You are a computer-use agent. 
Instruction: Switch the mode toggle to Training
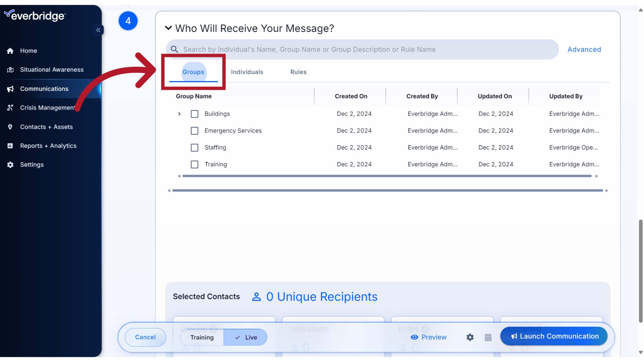click(202, 337)
